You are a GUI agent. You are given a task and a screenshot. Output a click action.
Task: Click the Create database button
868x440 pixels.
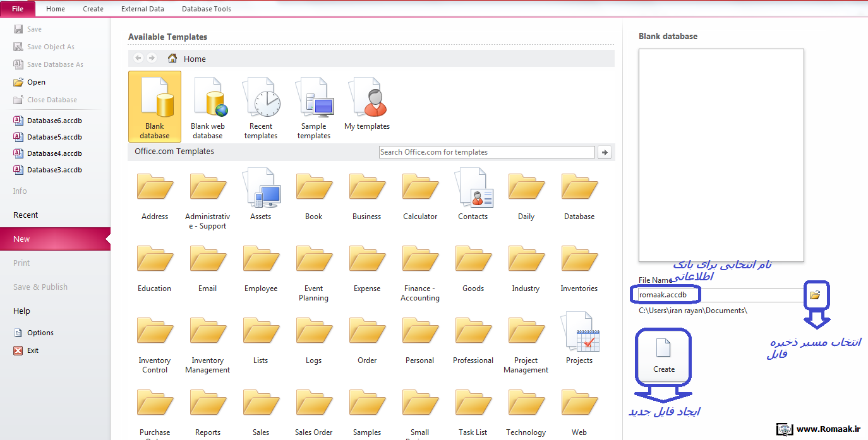(x=664, y=357)
